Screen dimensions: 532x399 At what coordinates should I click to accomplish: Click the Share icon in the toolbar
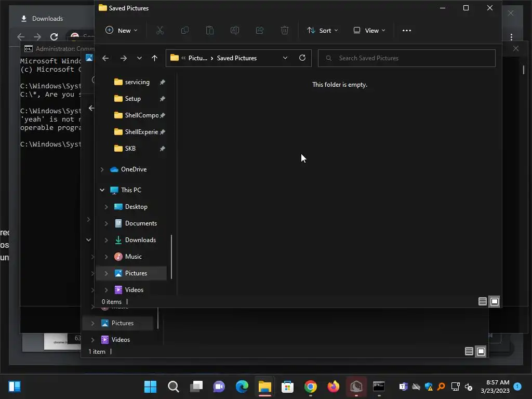click(x=260, y=31)
